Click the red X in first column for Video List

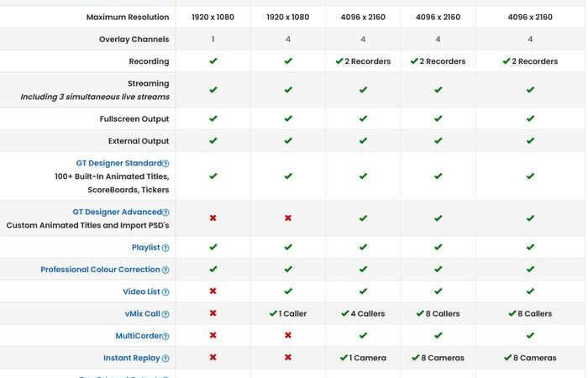[x=213, y=291]
